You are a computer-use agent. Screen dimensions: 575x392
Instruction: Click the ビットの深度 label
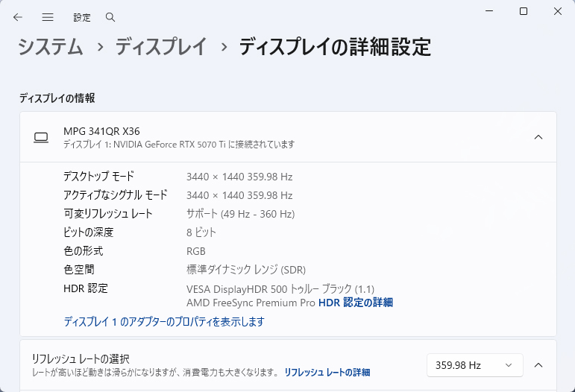[x=89, y=233]
